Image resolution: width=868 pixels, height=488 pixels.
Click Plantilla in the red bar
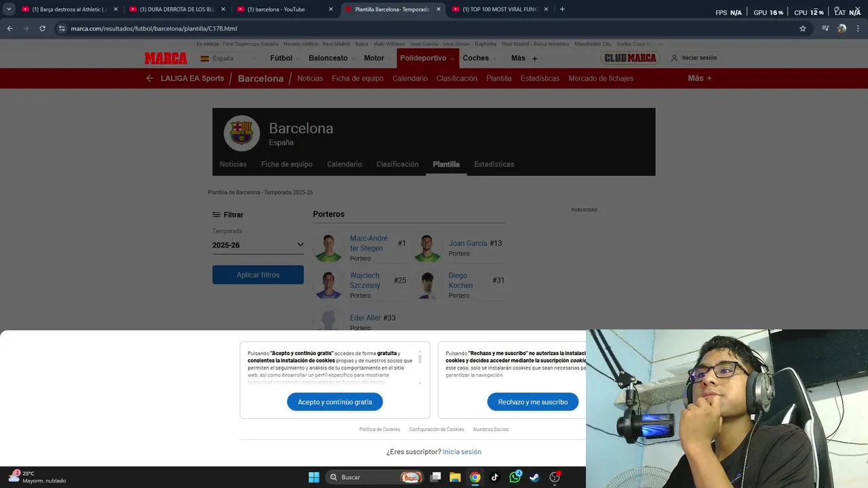point(499,79)
